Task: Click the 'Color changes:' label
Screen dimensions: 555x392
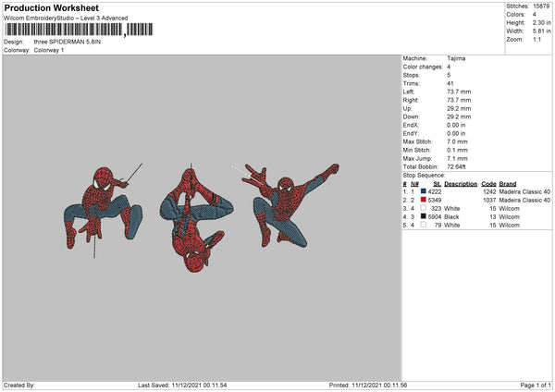Action: (423, 67)
